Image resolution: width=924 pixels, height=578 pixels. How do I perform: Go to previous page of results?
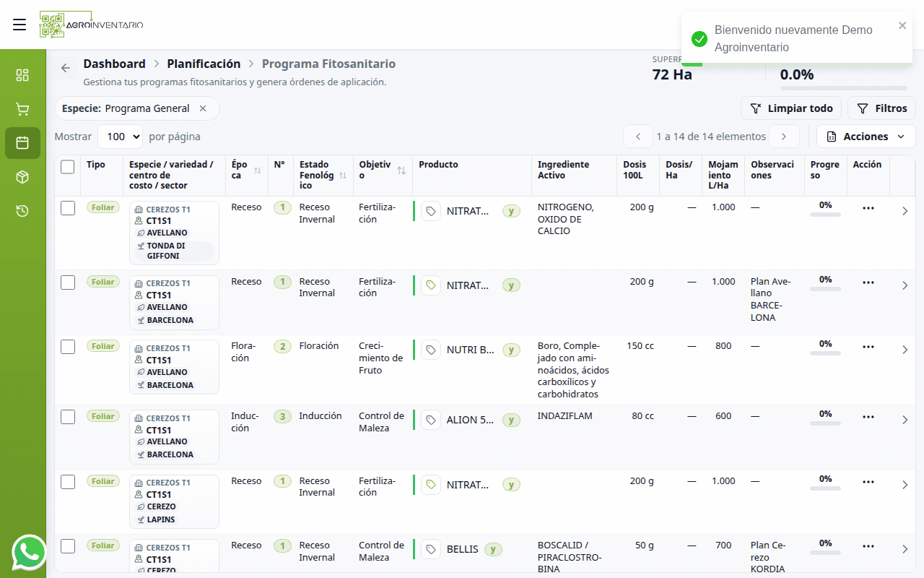click(638, 137)
